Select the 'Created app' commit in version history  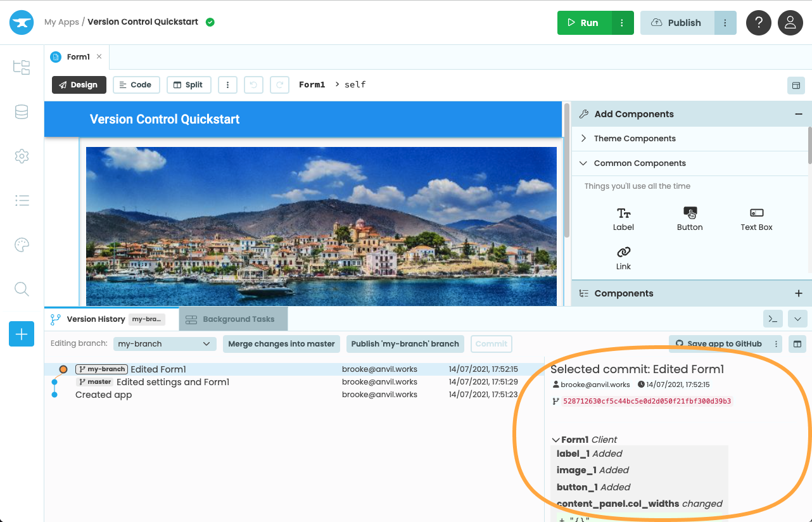tap(103, 394)
